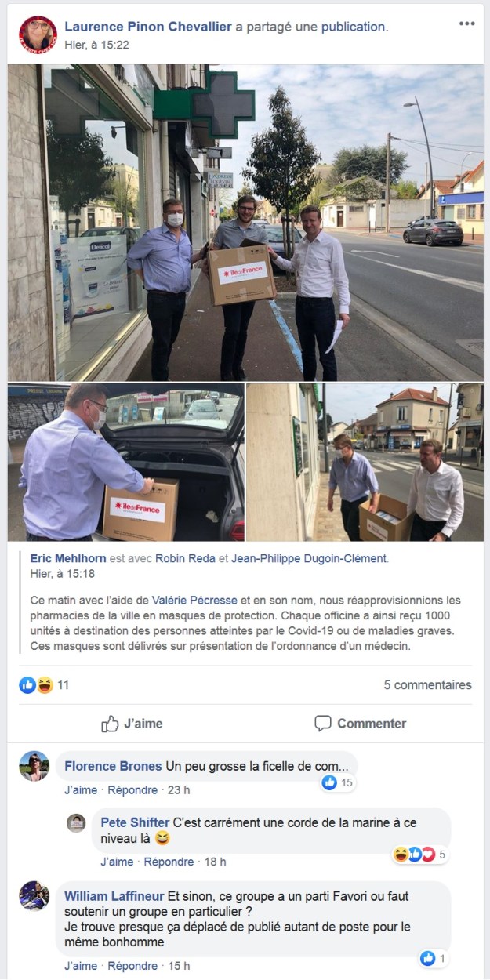Open the two men carrying box photo
The height and width of the screenshot is (980, 490).
[365, 463]
